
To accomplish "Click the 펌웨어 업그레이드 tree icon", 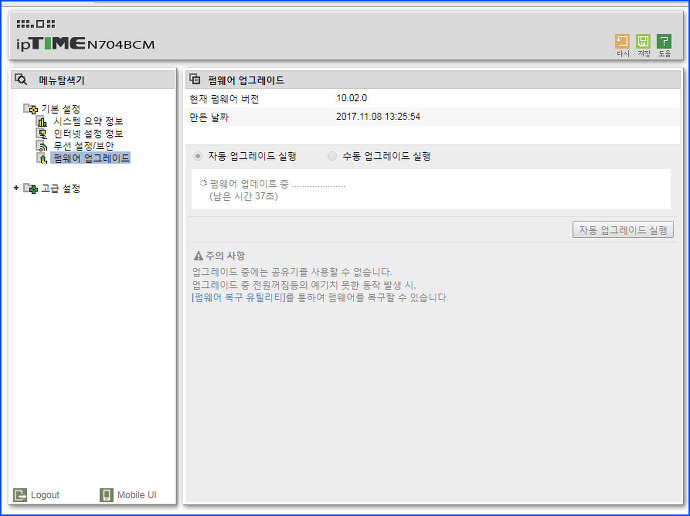I will tap(42, 158).
